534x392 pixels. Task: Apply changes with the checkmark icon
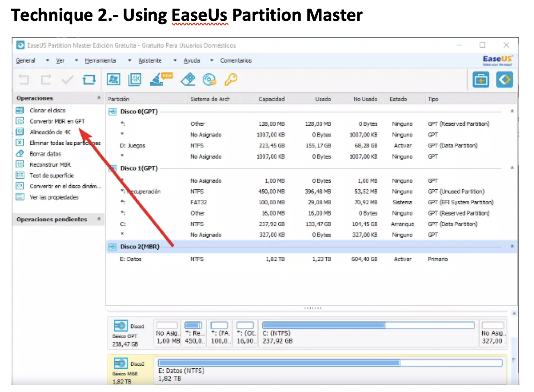point(67,80)
